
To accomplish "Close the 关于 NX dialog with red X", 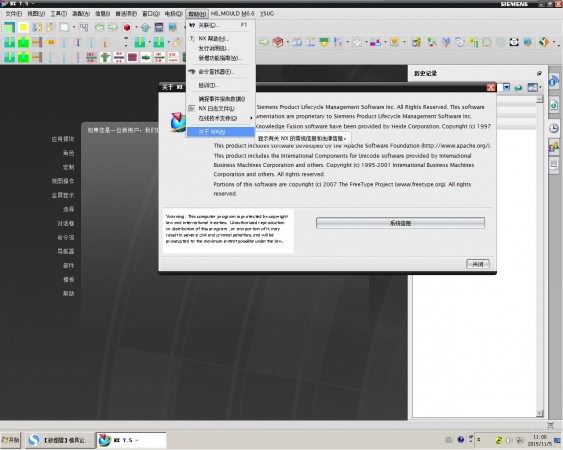I will coord(490,87).
